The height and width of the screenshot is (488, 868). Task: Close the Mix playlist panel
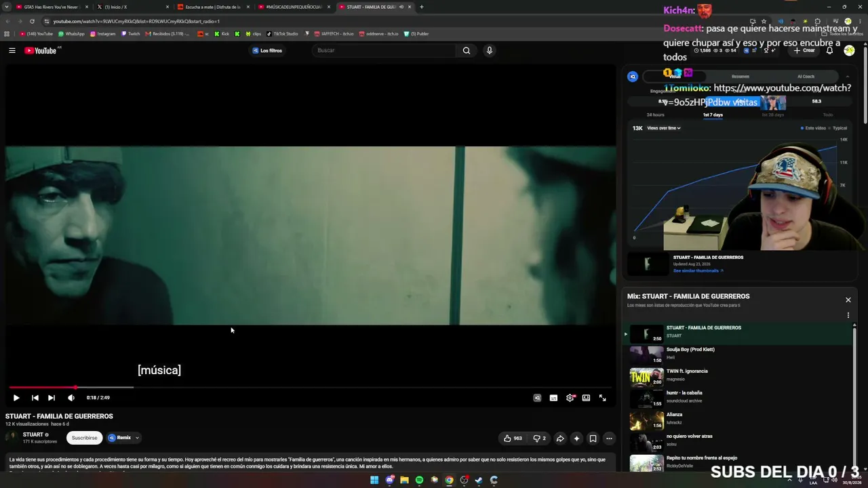pyautogui.click(x=848, y=300)
